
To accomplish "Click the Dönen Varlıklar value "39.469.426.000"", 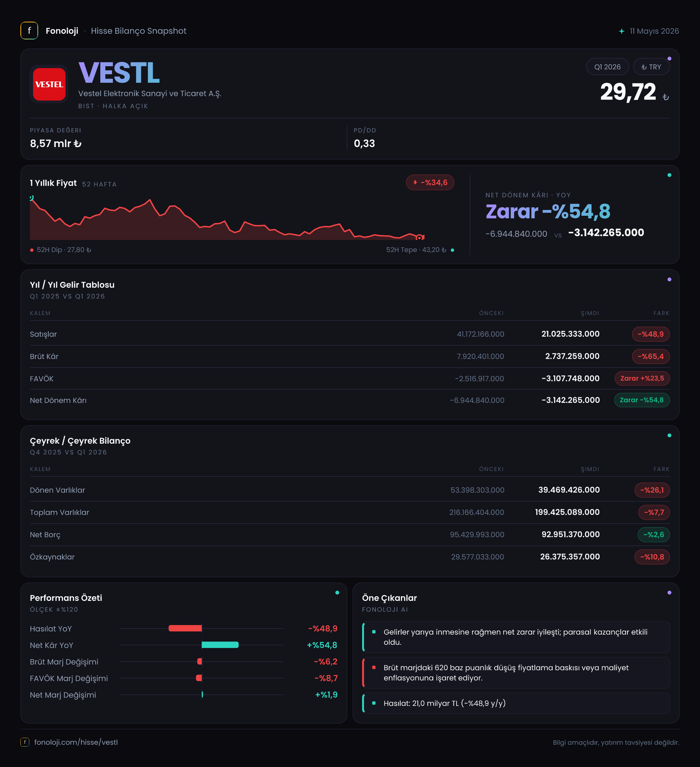I will point(569,490).
